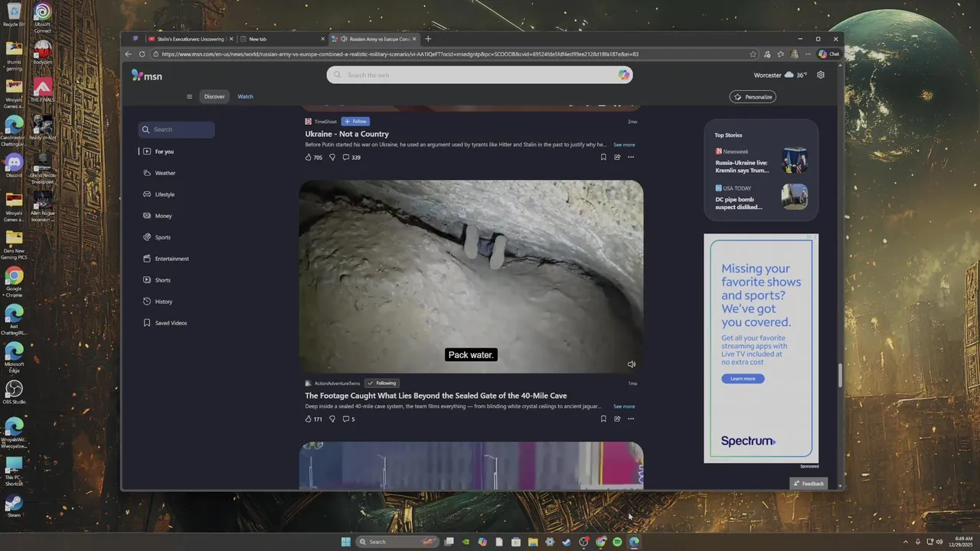Viewport: 980px width, 551px height.
Task: Share the 40-Mile Cave video
Action: click(x=617, y=419)
